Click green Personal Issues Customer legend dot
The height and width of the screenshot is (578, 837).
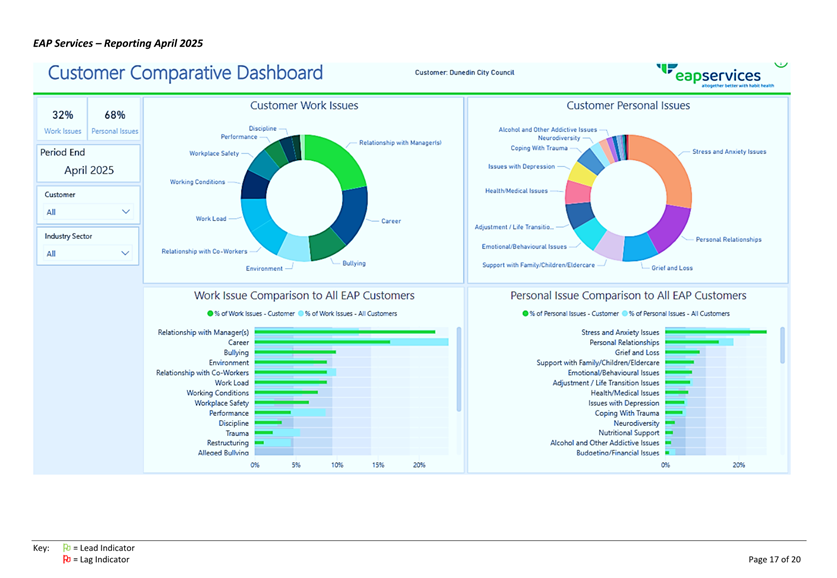(x=525, y=314)
